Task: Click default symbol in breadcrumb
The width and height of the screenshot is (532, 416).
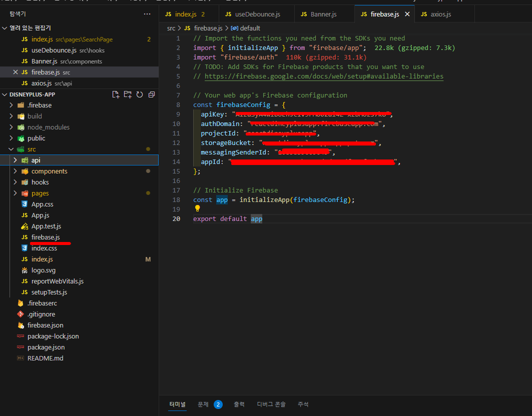Action: click(250, 28)
